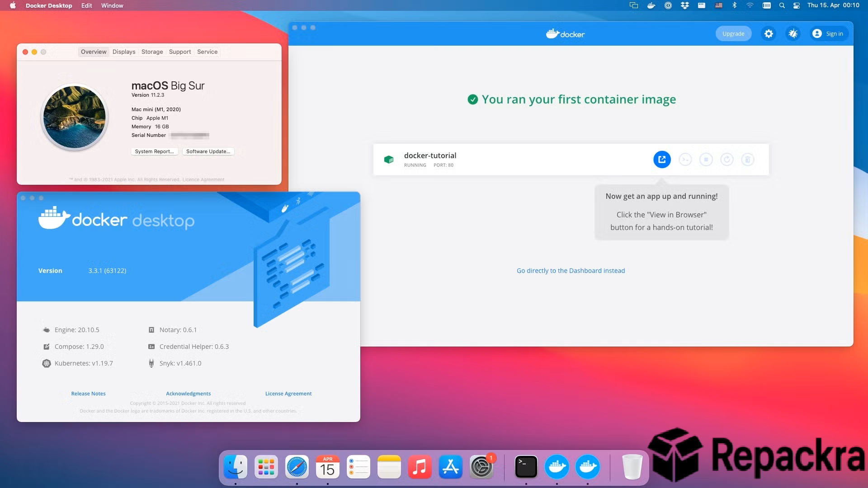Viewport: 868px width, 488px height.
Task: Click the docker logo in window header
Action: point(565,34)
